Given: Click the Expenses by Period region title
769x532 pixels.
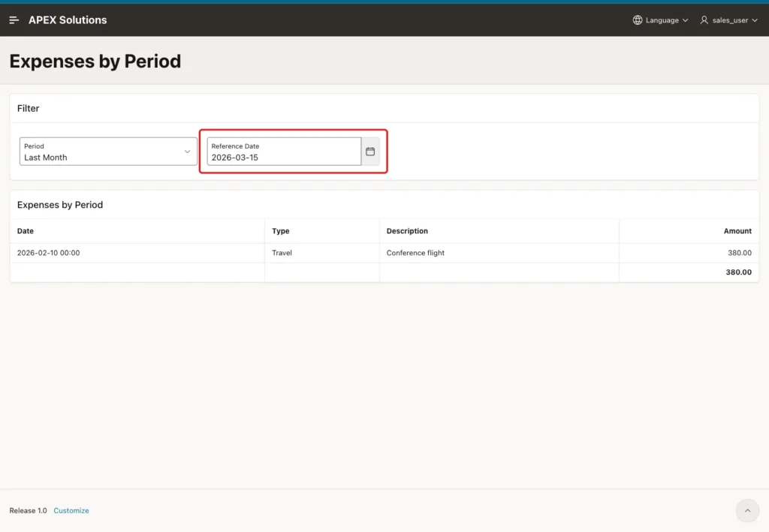Looking at the screenshot, I should pos(60,205).
